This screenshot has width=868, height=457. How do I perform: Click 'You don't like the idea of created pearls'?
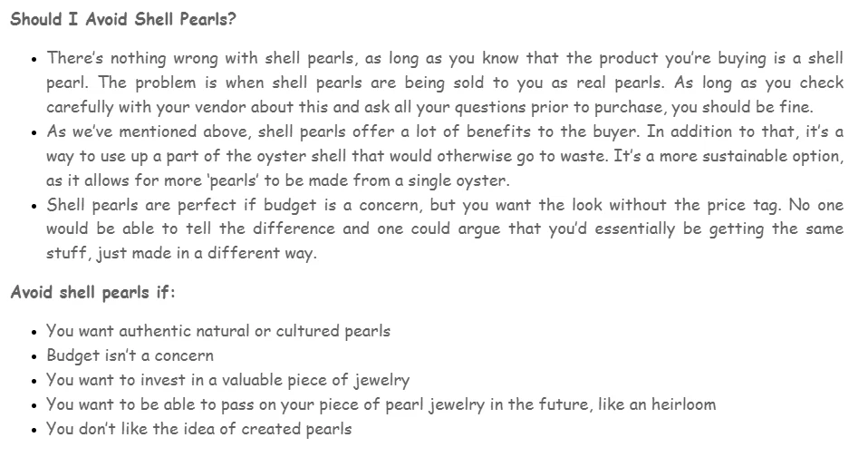coord(199,429)
